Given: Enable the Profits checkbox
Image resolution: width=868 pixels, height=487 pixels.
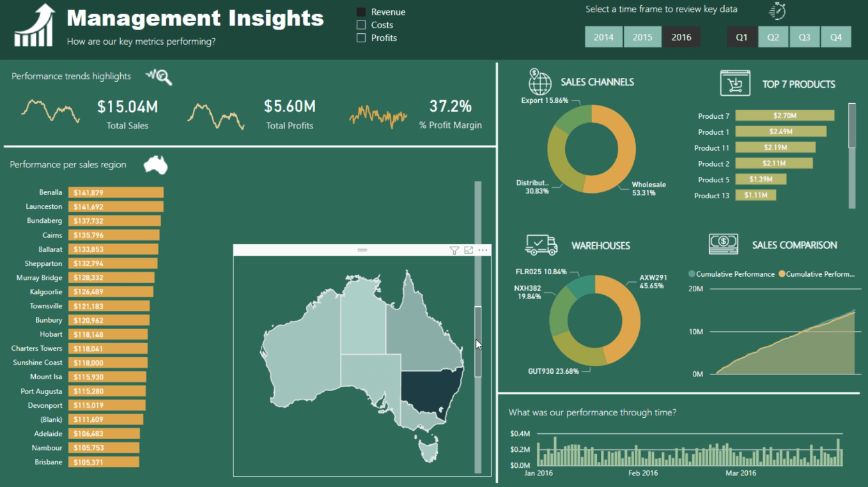Looking at the screenshot, I should pos(361,38).
